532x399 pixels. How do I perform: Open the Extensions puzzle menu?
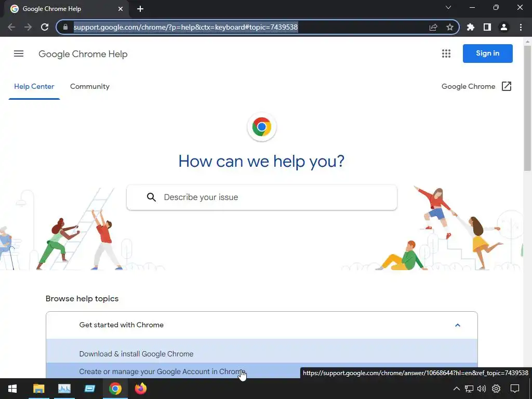point(471,27)
